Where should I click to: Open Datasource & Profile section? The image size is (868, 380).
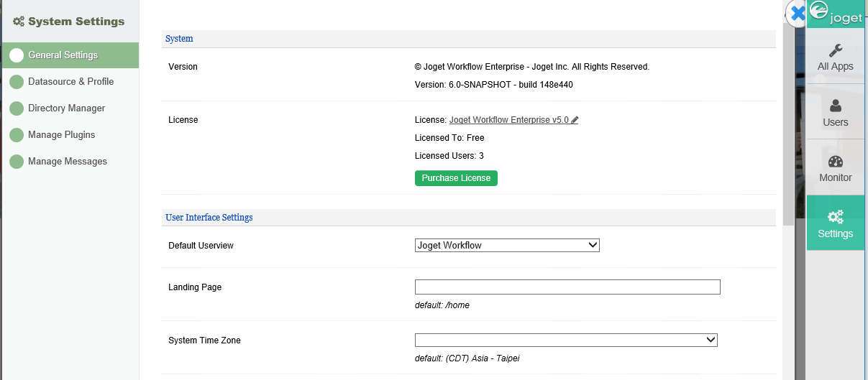[x=70, y=82]
